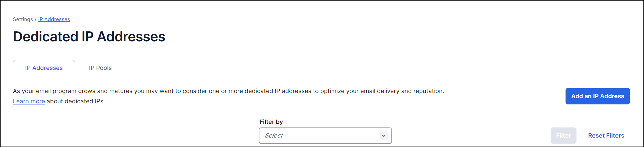Click the breadcrumb slash separator
The height and width of the screenshot is (147, 644).
36,19
